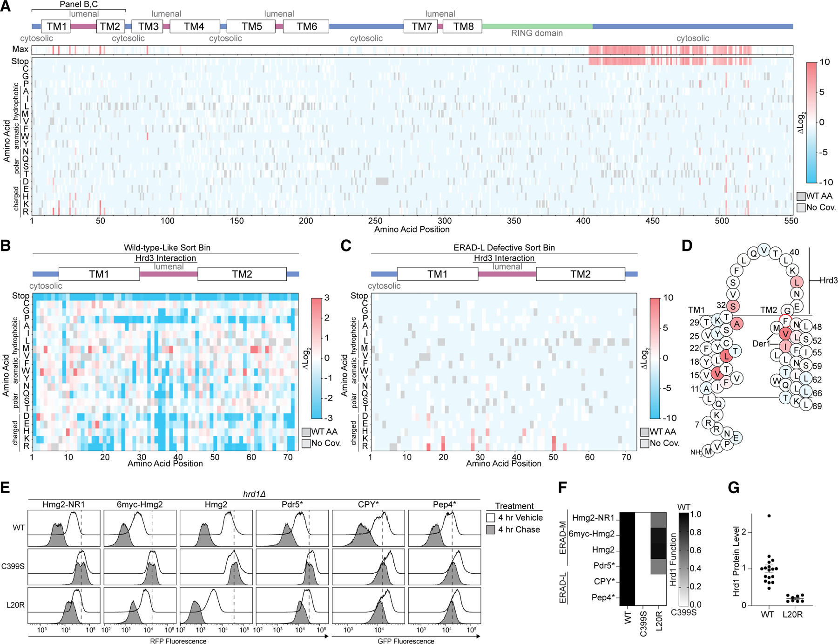Click the 'Pdr5*' column header in panel E
The image size is (838, 644).
click(292, 504)
